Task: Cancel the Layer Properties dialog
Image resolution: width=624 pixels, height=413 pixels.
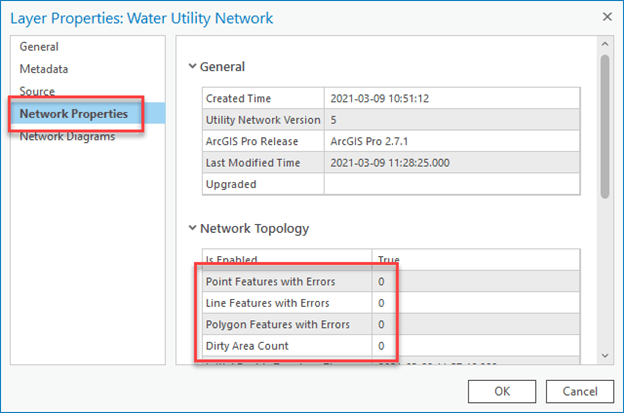Action: (x=579, y=389)
